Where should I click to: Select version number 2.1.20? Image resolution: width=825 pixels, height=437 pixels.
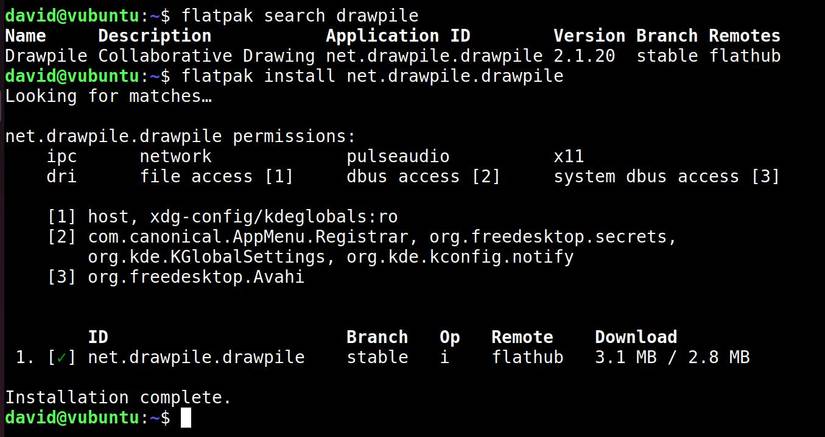click(x=585, y=56)
